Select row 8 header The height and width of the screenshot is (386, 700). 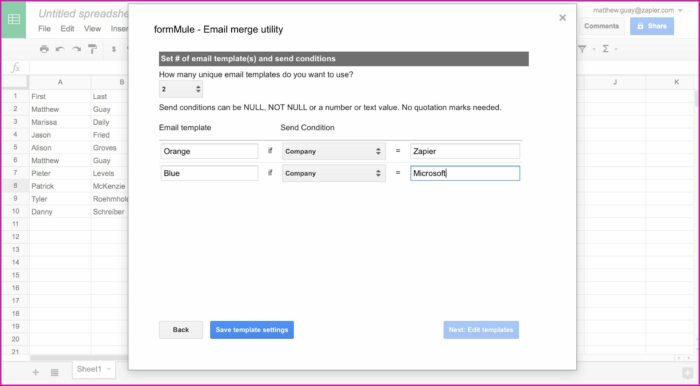click(15, 186)
